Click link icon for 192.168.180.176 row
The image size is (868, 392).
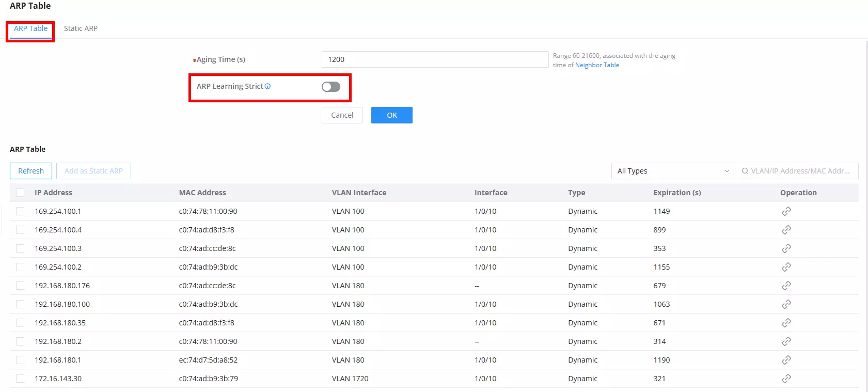[x=786, y=286]
